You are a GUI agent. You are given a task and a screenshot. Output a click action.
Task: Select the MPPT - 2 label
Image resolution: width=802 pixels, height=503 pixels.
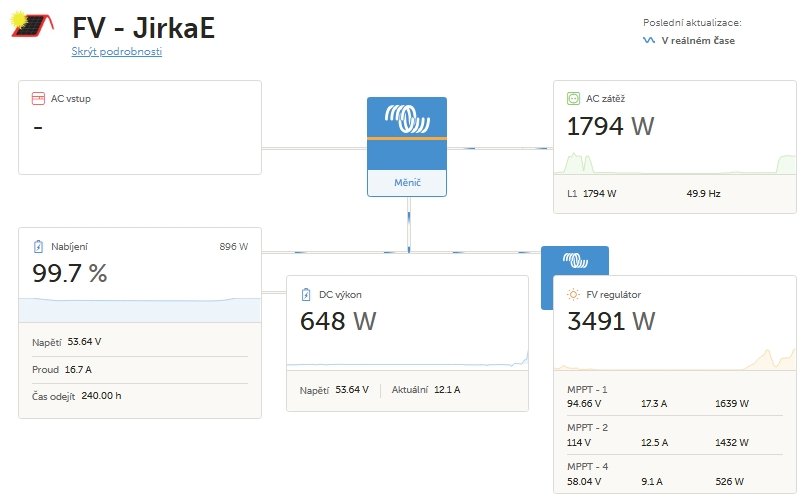pos(587,428)
